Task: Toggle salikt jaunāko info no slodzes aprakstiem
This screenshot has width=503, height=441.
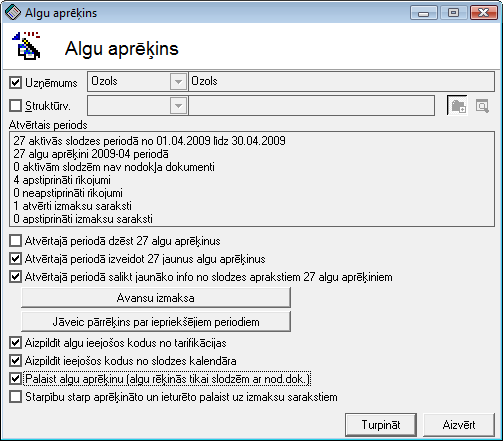Action: (16, 277)
